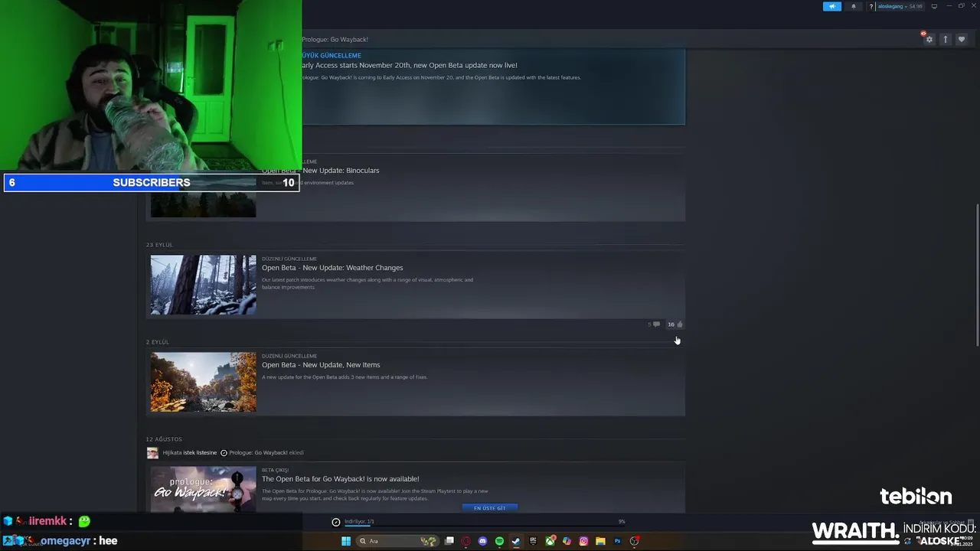This screenshot has height=551, width=980.
Task: Click the up-arrow icon beside the gear
Action: click(x=946, y=39)
